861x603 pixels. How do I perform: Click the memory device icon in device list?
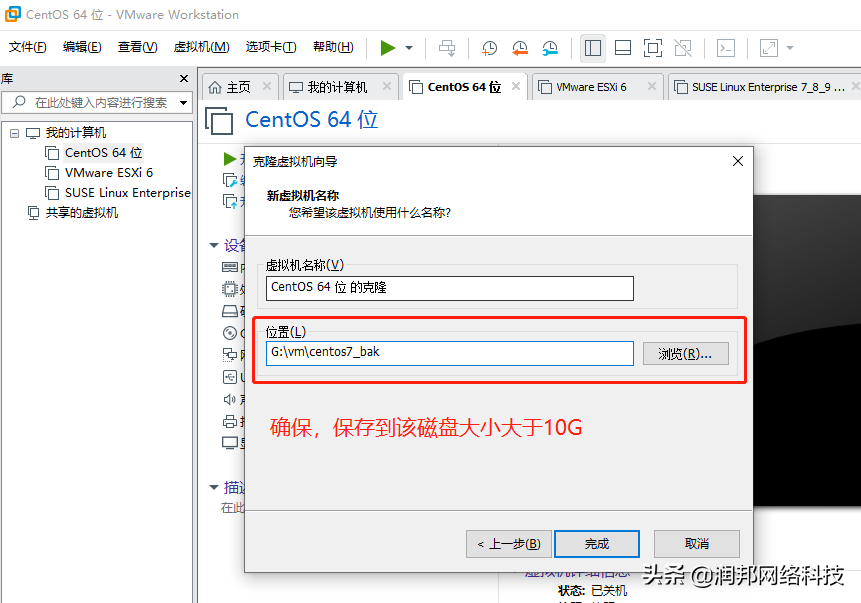[230, 267]
